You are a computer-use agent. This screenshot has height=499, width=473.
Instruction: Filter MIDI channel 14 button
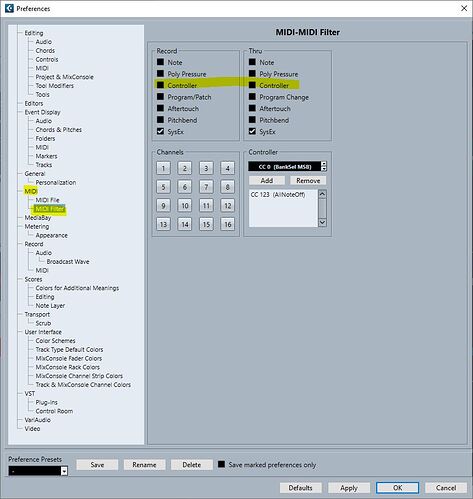pos(185,224)
